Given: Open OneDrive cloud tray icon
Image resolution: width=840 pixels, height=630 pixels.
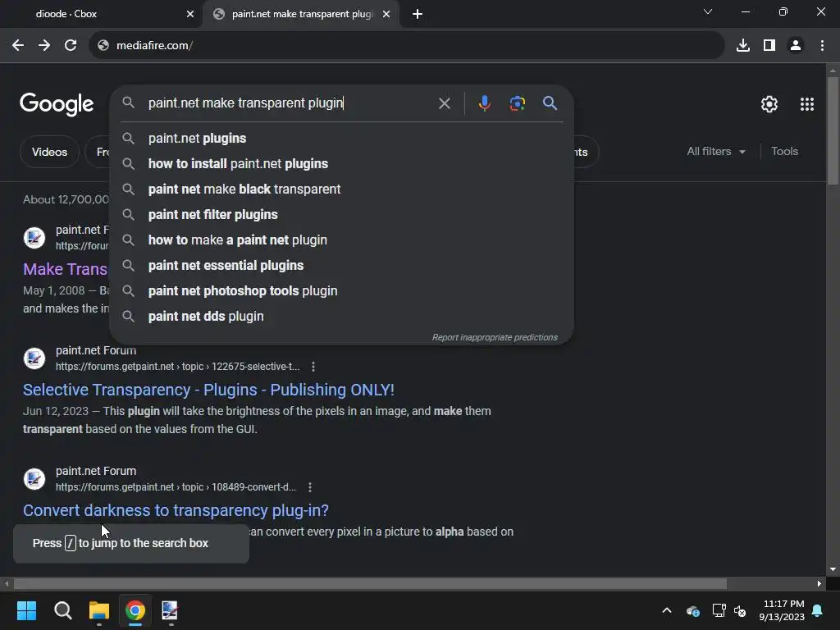Looking at the screenshot, I should click(692, 610).
